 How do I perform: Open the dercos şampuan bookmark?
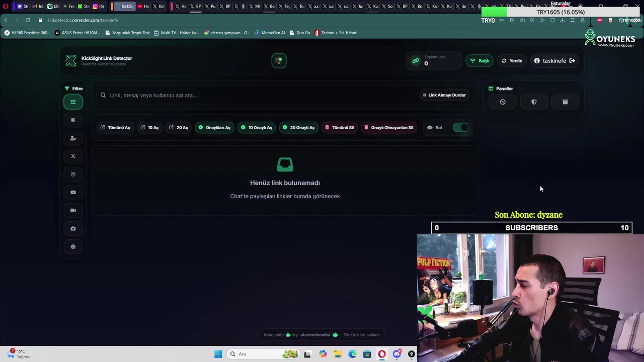(x=227, y=33)
